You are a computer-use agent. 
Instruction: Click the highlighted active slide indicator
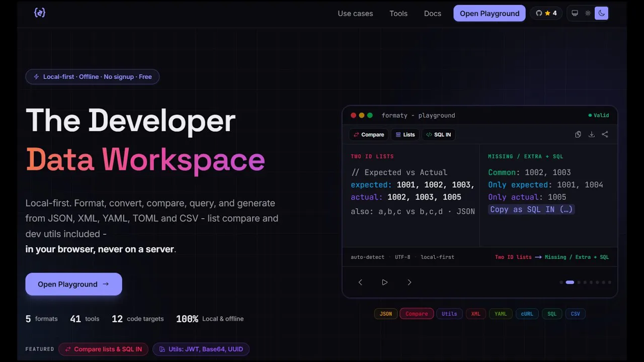coord(570,283)
